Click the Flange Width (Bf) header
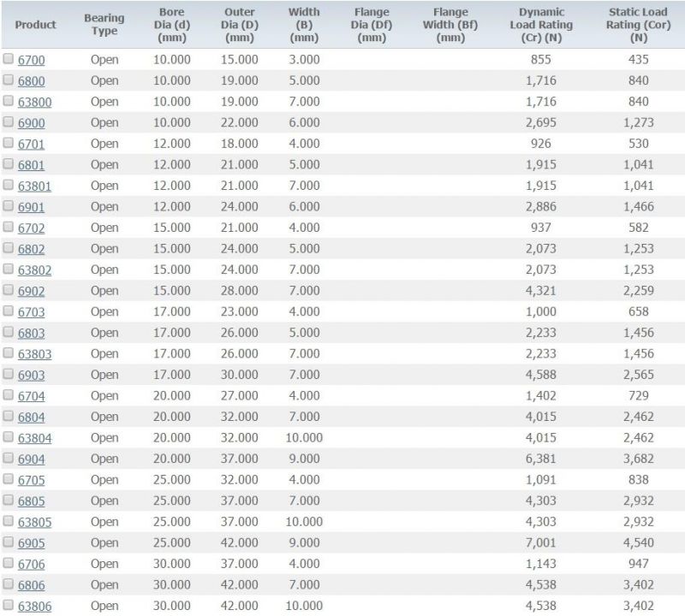 point(450,25)
